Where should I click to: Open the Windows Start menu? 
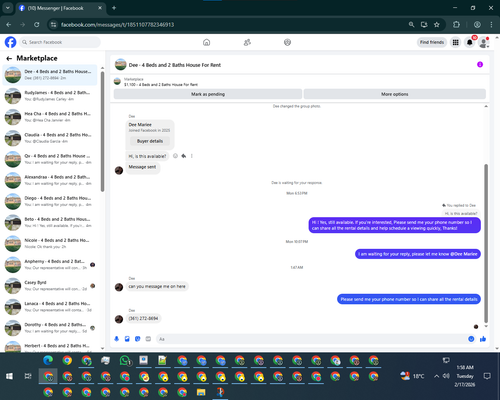pyautogui.click(x=9, y=376)
